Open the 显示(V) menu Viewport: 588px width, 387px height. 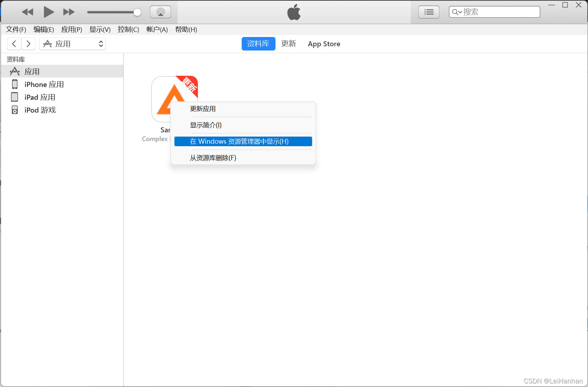(x=100, y=30)
